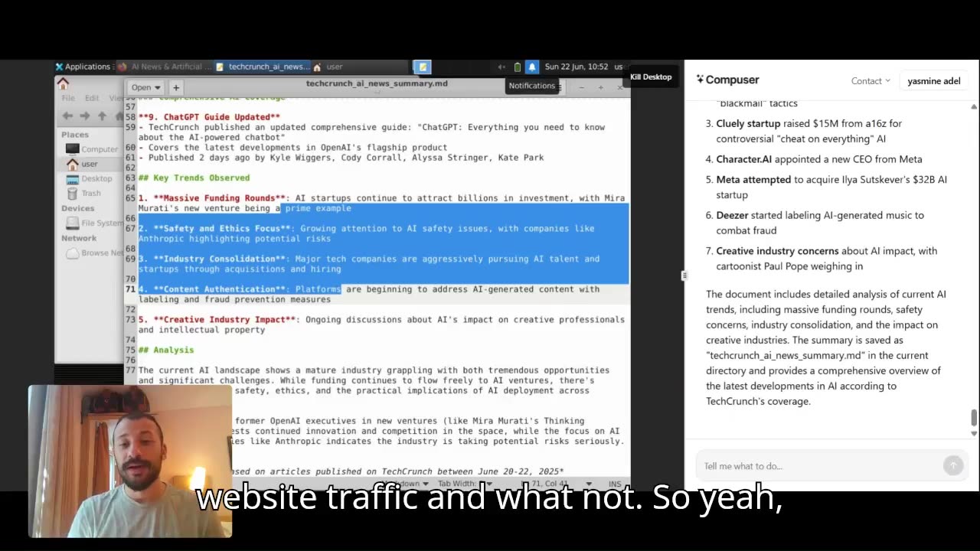Click the '## Analysis' heading in editor
Screen dimensions: 980x551
click(166, 350)
